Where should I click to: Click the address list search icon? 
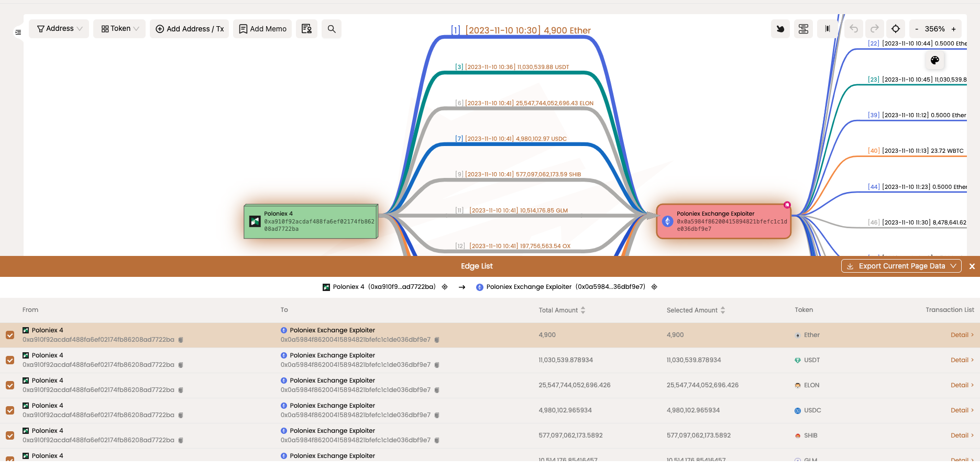[306, 29]
